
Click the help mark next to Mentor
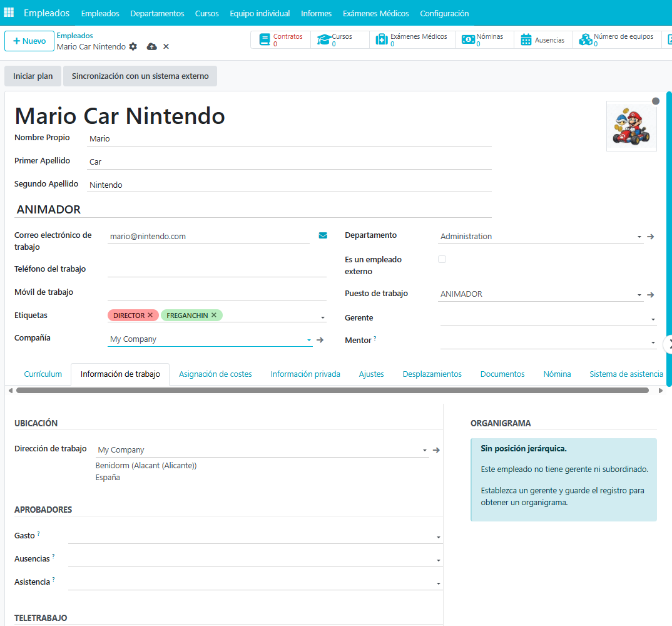pyautogui.click(x=375, y=338)
